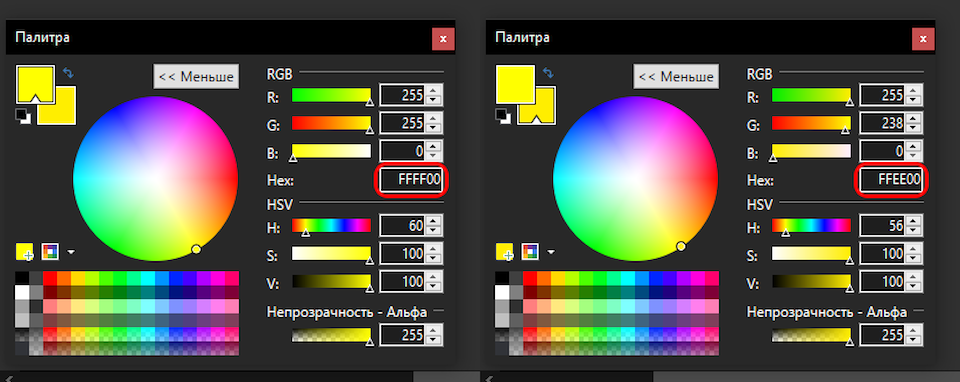Screen dimensions: 960x382
Task: Increase R value stepper in left Palette
Action: coord(433,91)
